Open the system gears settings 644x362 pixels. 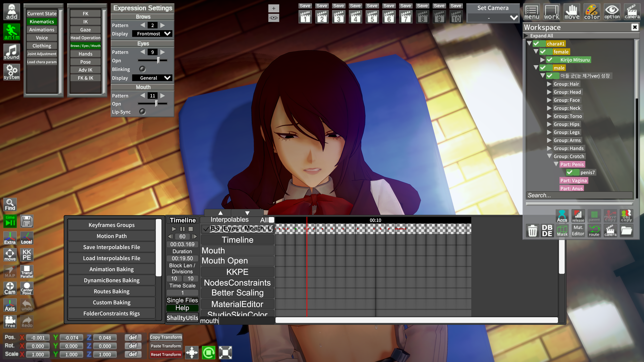click(12, 72)
